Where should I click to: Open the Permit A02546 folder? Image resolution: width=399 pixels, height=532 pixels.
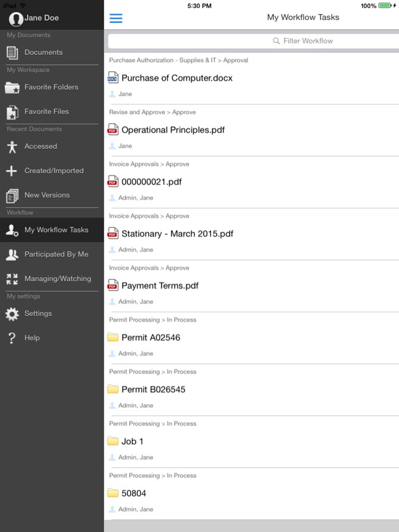151,337
